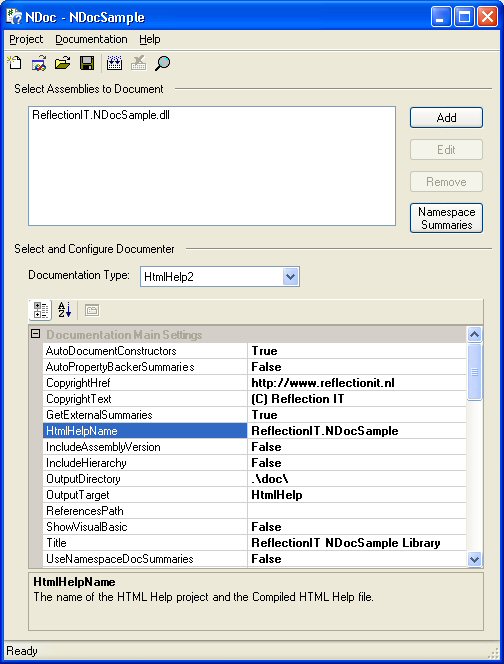Click the New from Solution toolbar icon
This screenshot has height=664, width=504.
(x=39, y=64)
